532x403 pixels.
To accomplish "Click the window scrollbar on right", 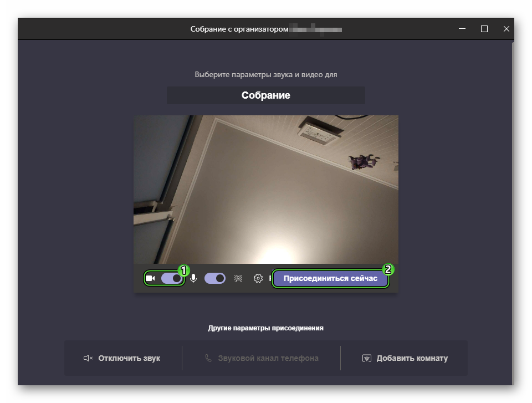I will 512,212.
